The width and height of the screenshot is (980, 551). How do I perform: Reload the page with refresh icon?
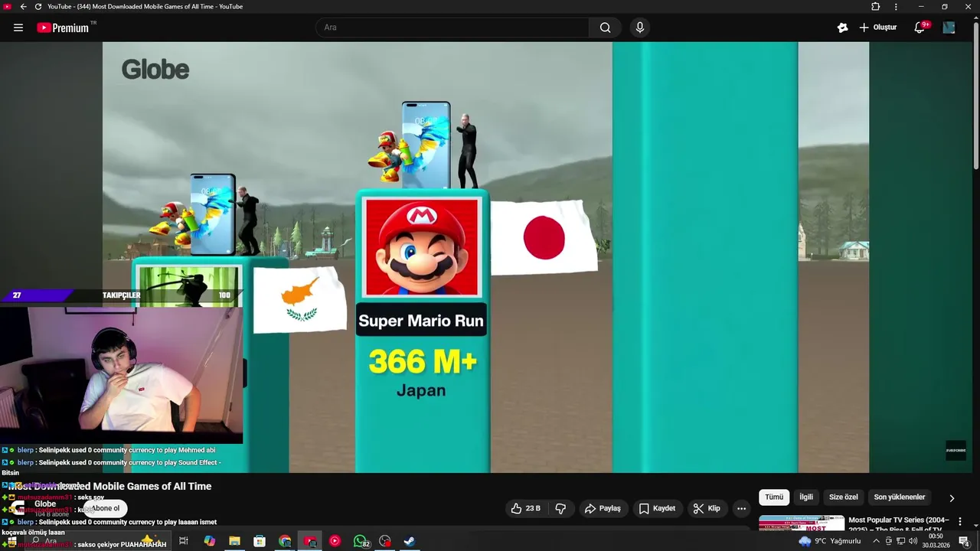[38, 7]
